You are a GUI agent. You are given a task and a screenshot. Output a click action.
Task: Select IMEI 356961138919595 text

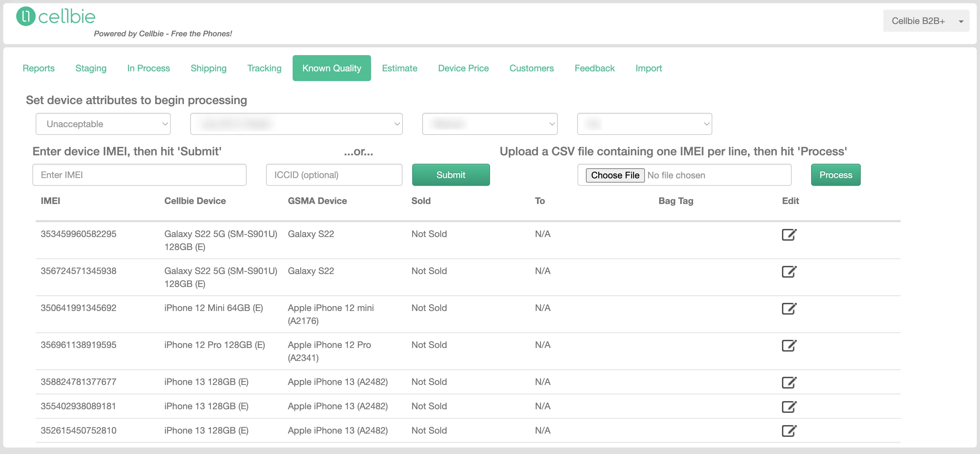78,345
